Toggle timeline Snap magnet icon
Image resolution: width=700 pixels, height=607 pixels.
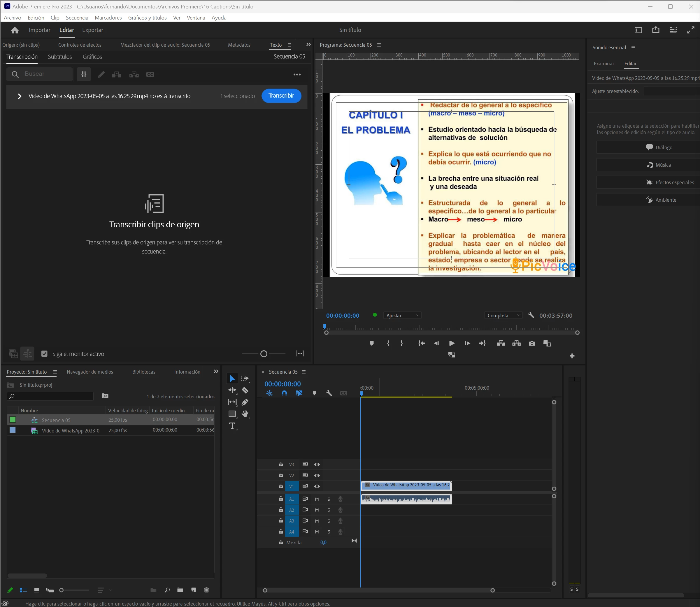coord(284,393)
